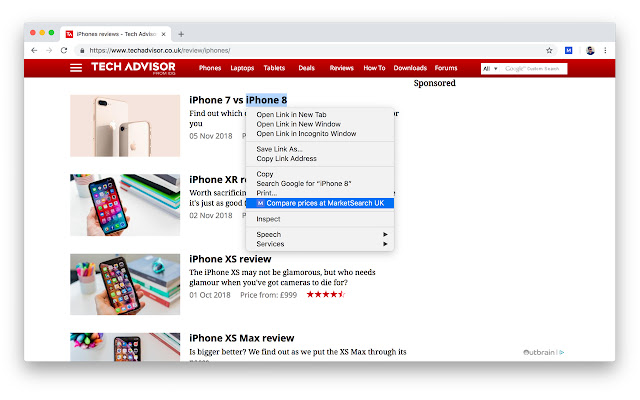Click the 02 Nov 2018 date

pos(211,216)
